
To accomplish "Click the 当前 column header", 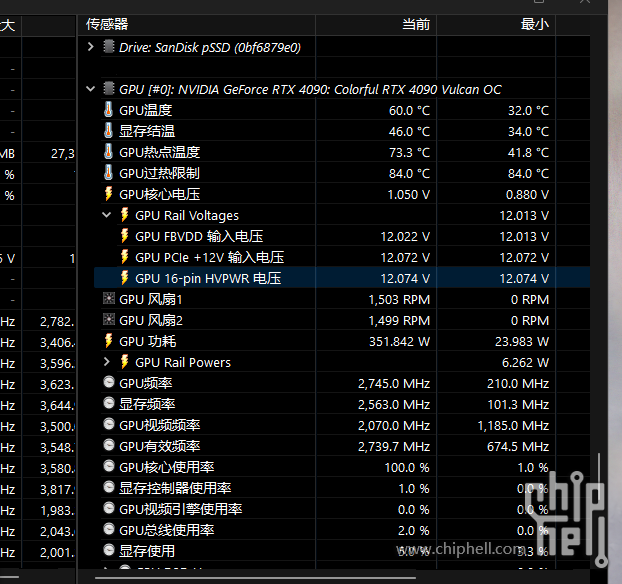I will (x=376, y=25).
